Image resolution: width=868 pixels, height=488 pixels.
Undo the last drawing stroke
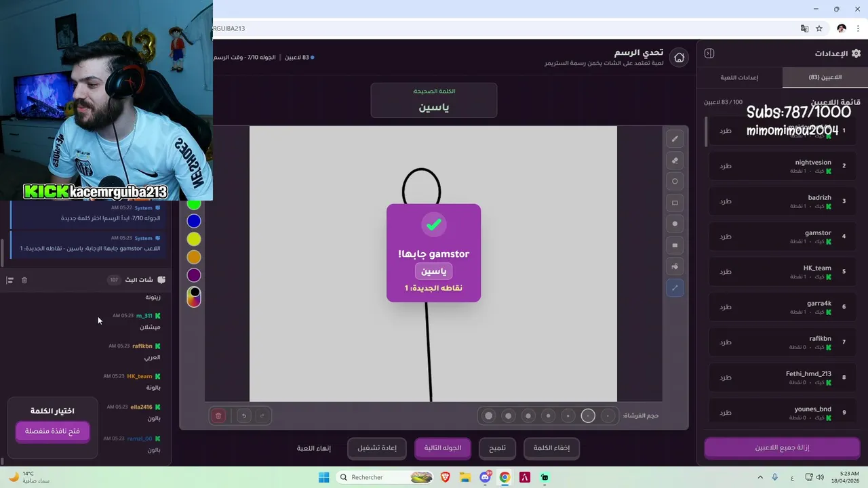244,415
